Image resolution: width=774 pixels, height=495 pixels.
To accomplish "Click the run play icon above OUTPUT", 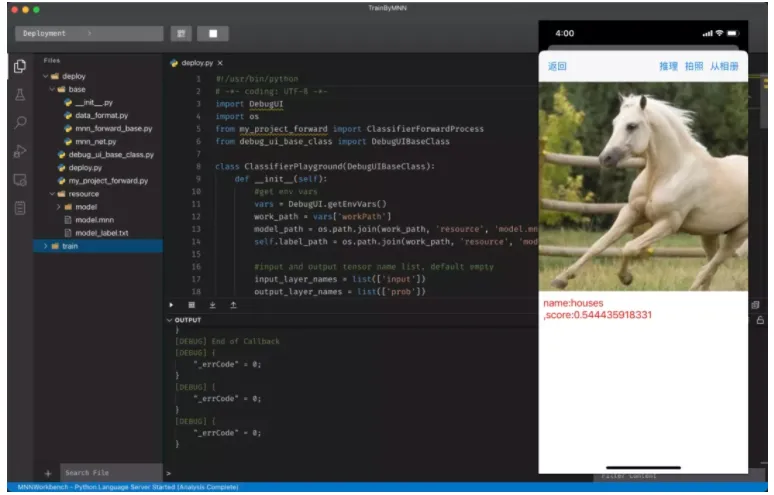I will click(x=171, y=305).
